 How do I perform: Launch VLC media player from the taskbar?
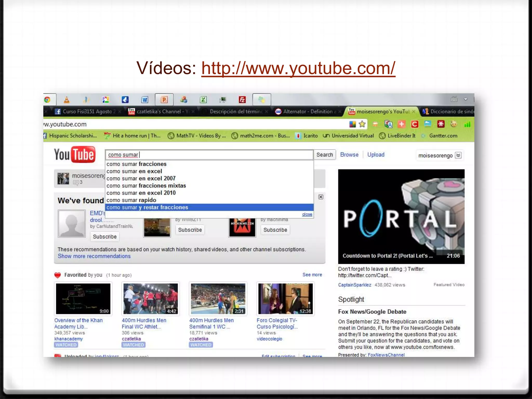tap(66, 99)
